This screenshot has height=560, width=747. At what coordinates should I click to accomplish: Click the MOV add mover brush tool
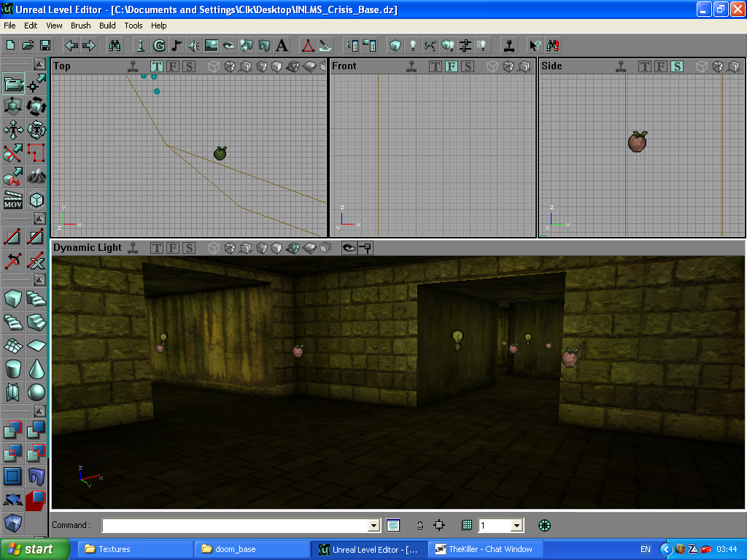click(12, 200)
